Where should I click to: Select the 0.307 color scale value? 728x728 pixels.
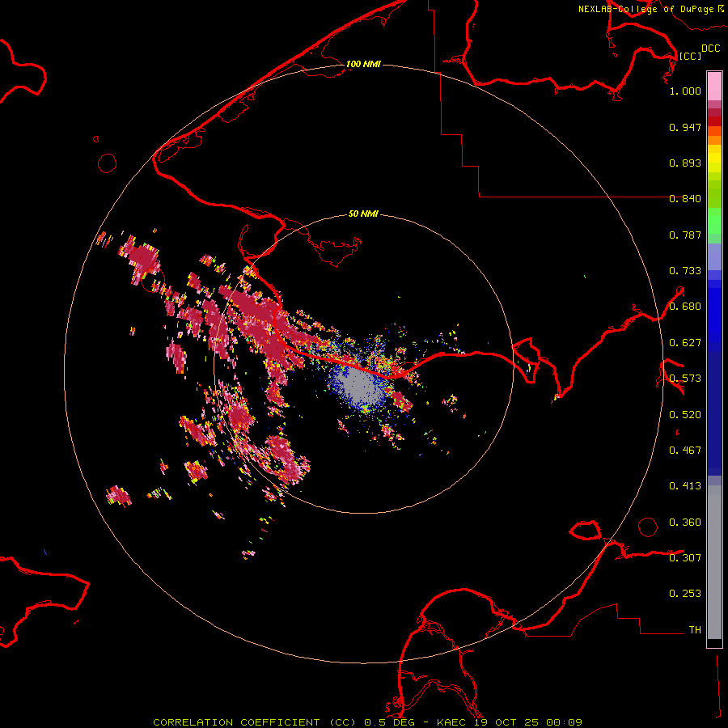click(685, 558)
